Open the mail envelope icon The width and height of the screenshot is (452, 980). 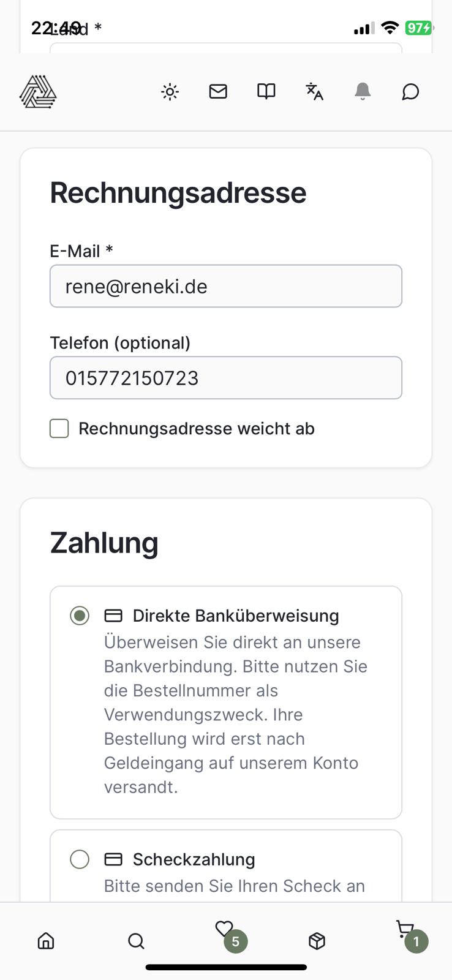[x=218, y=92]
